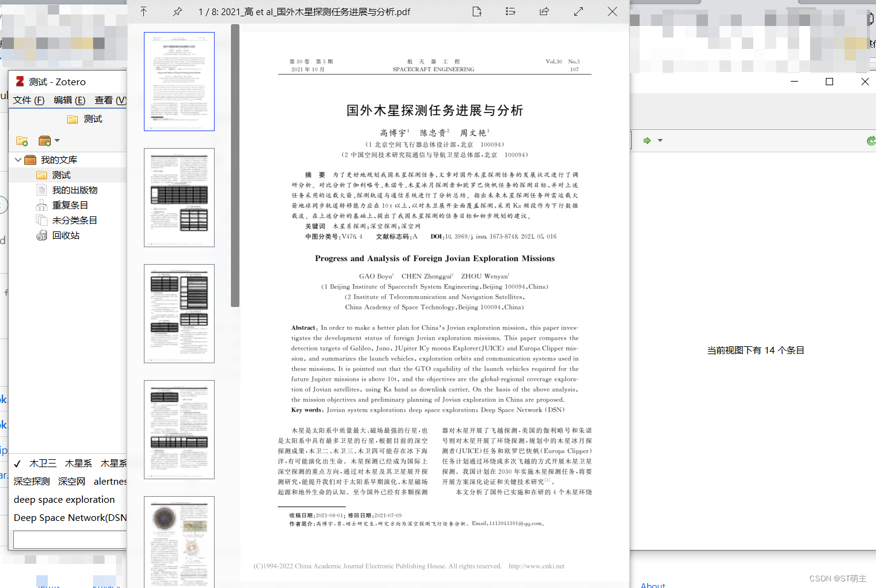Screen dimensions: 876x588
Task: Select page 2 thumbnail in preview
Action: click(x=179, y=198)
